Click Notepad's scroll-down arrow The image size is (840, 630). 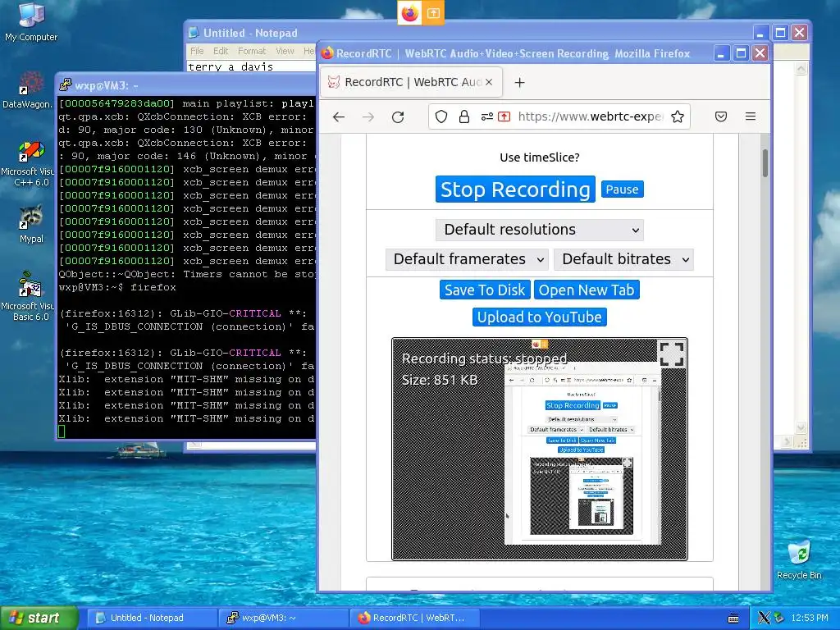pyautogui.click(x=801, y=427)
